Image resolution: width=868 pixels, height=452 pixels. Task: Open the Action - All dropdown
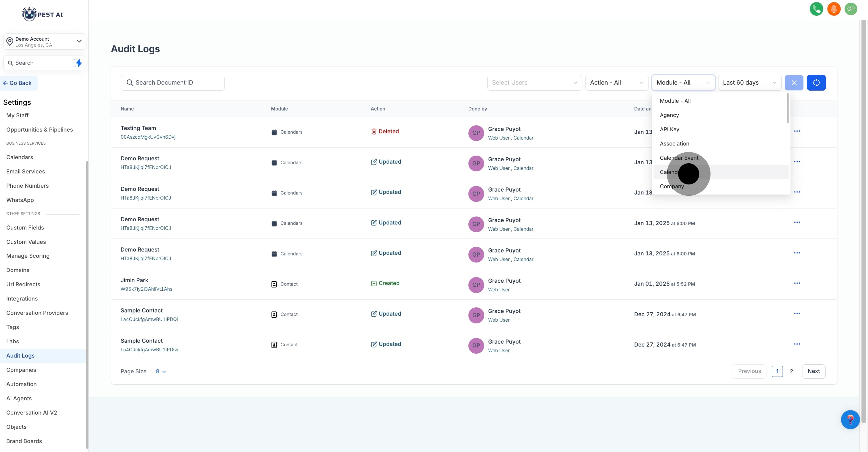(x=616, y=83)
